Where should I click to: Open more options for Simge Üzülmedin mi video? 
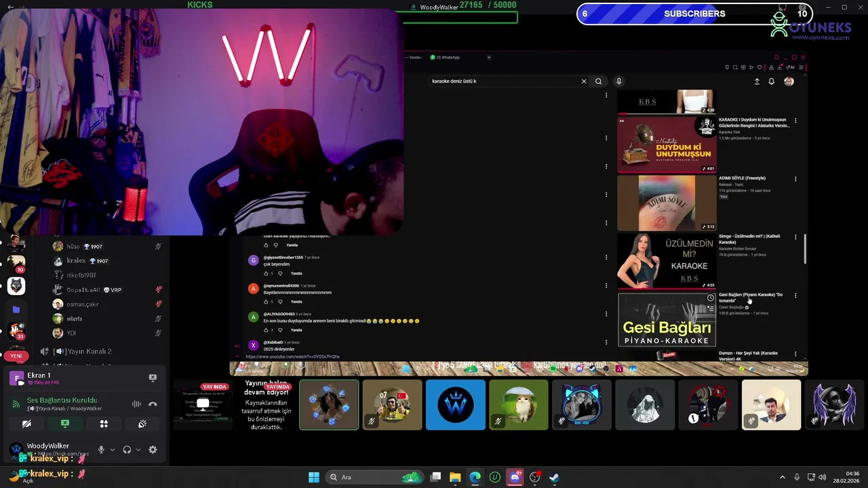795,237
